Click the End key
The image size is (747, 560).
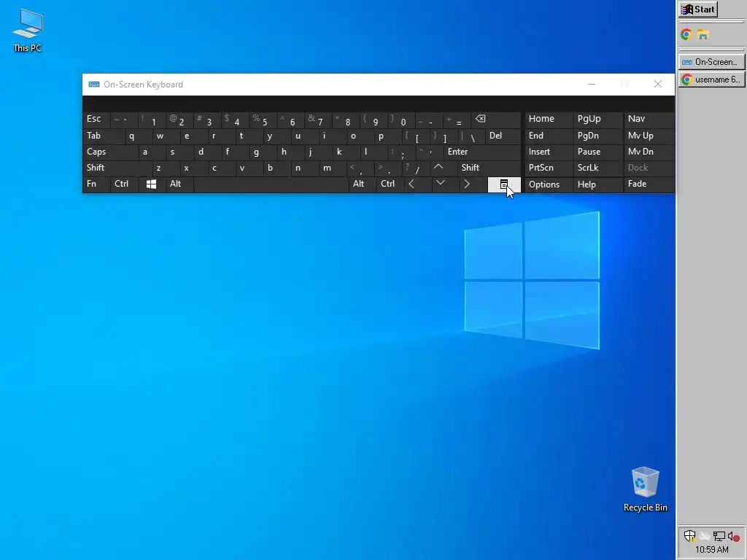[x=549, y=136]
